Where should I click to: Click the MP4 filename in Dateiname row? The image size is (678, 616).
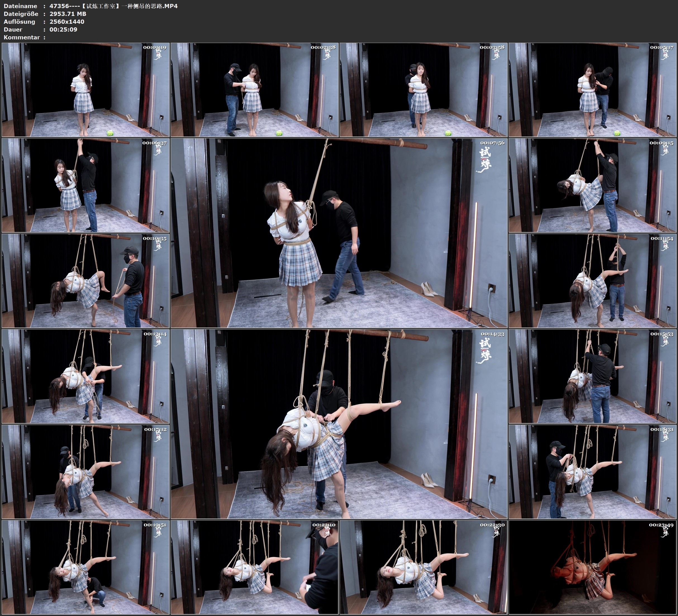113,6
